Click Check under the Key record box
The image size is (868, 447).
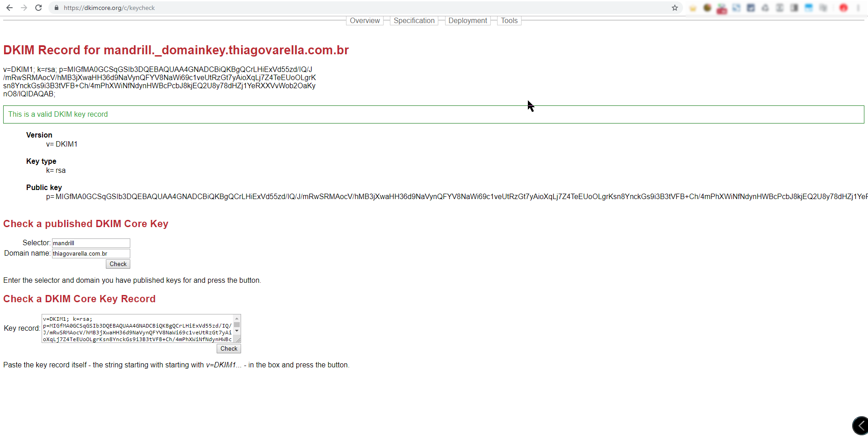[x=229, y=349]
